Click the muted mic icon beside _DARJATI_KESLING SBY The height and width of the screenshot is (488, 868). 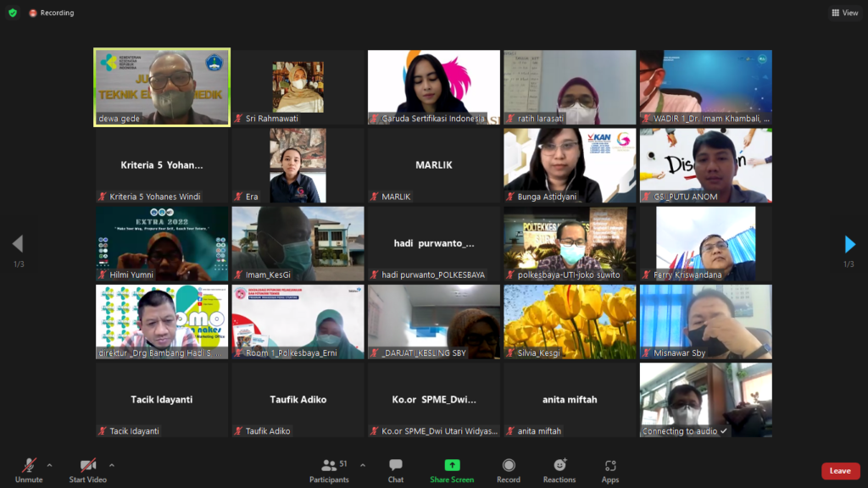click(x=375, y=353)
